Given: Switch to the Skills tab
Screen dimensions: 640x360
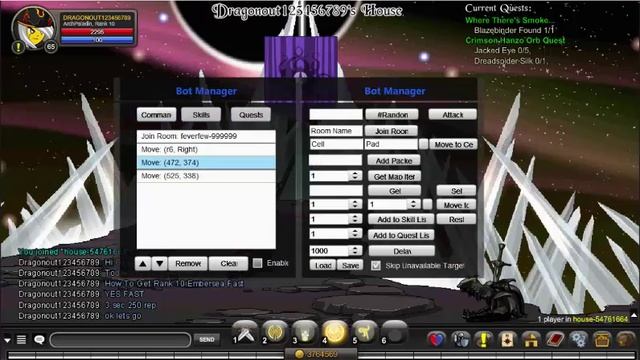Looking at the screenshot, I should [x=201, y=115].
